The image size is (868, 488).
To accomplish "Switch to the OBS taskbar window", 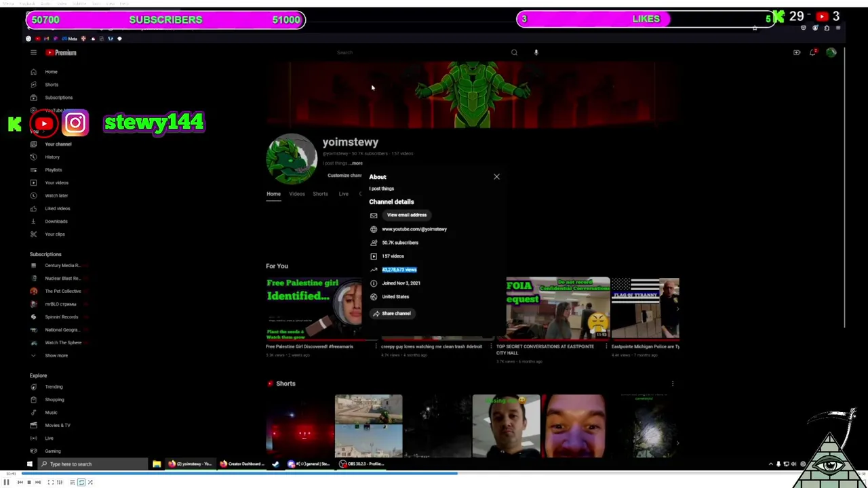I will [x=362, y=464].
